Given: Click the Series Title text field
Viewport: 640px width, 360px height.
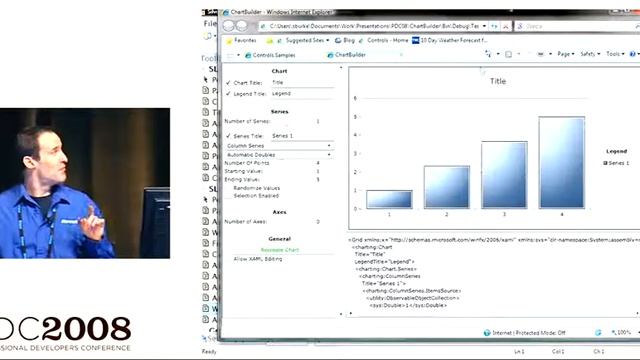Looking at the screenshot, I should [x=302, y=136].
